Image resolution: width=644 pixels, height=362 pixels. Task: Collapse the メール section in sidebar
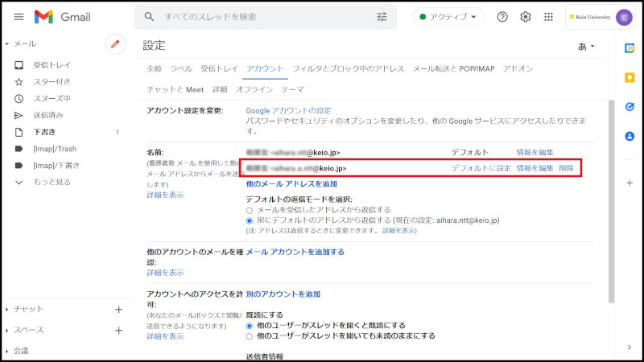(6, 43)
